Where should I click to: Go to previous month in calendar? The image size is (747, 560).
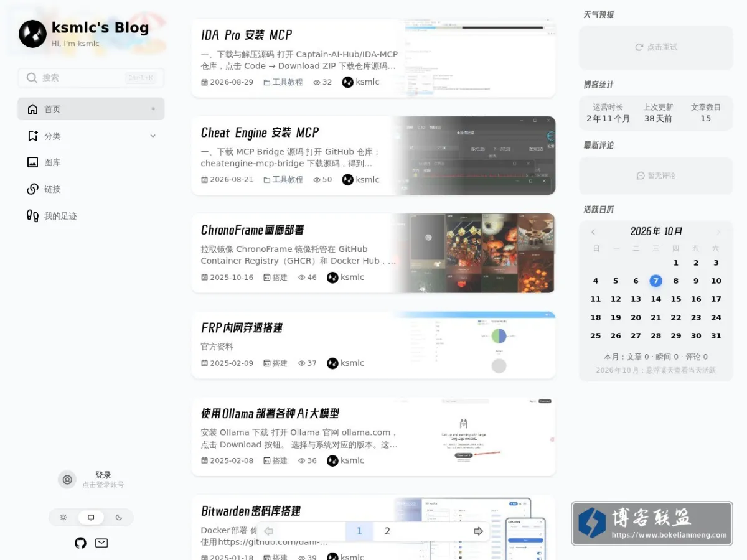593,232
